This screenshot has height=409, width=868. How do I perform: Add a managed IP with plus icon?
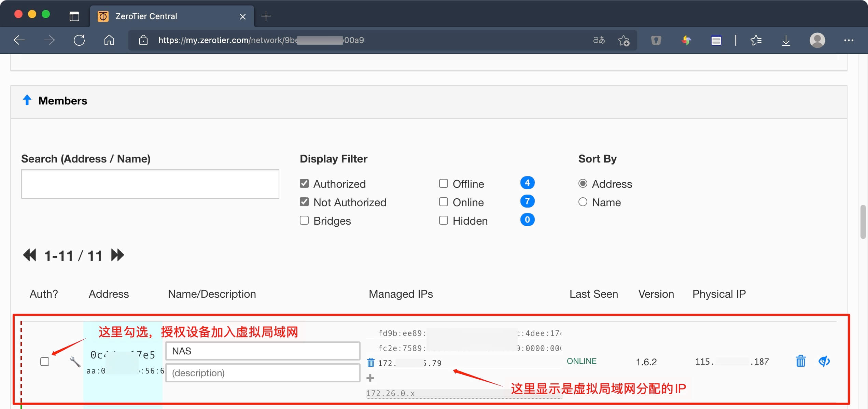tap(370, 378)
